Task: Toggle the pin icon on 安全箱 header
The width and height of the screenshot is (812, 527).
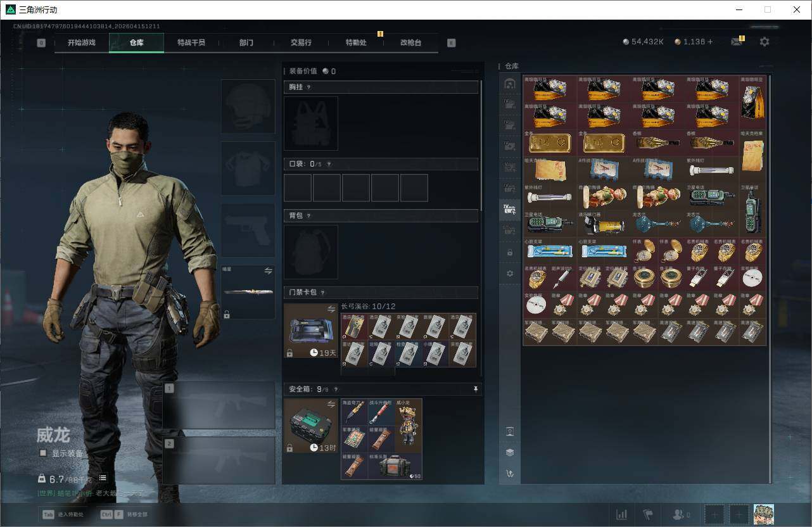Action: (x=476, y=390)
